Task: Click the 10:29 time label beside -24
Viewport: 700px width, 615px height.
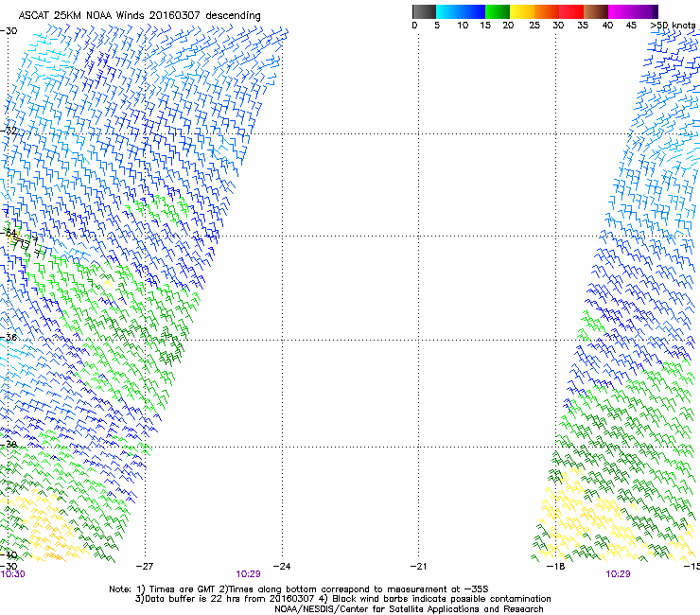Action: tap(248, 574)
